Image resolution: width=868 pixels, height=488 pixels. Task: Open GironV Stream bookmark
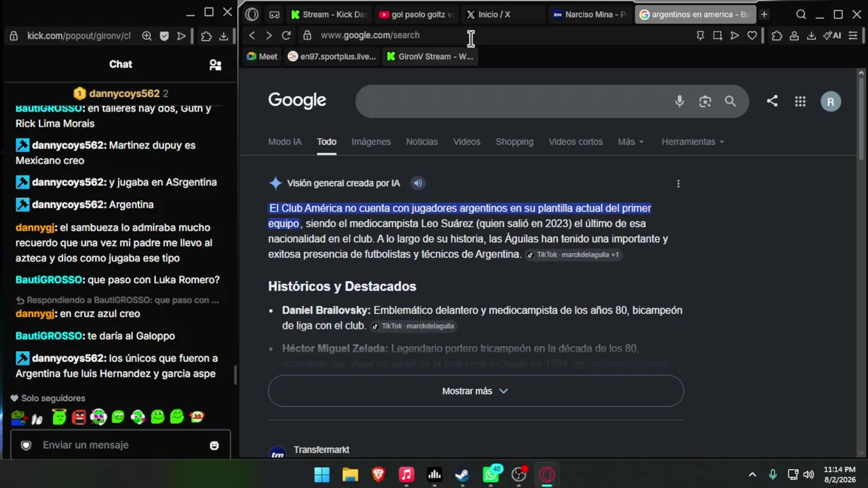click(430, 57)
